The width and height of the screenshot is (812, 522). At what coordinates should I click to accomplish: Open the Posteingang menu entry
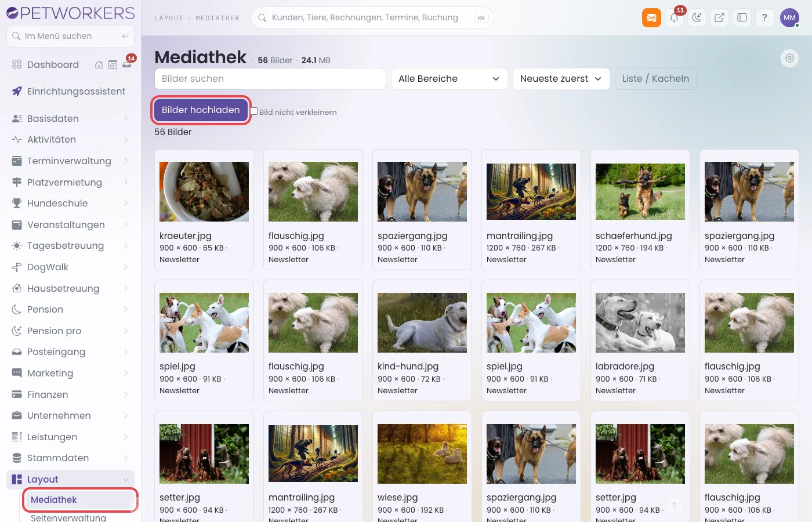pos(70,351)
